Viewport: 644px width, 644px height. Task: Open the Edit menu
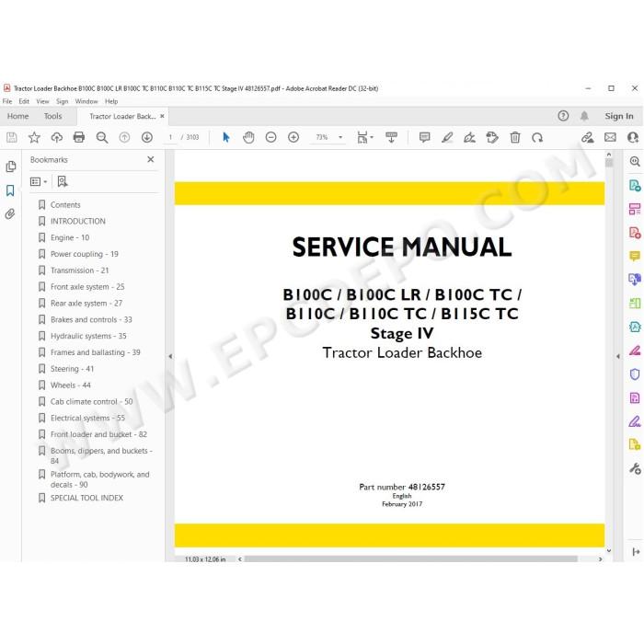coord(24,101)
